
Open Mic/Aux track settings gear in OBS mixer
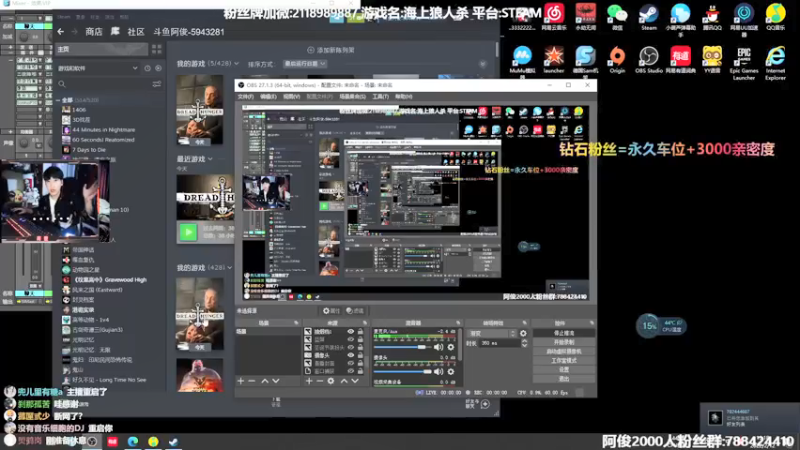click(451, 347)
